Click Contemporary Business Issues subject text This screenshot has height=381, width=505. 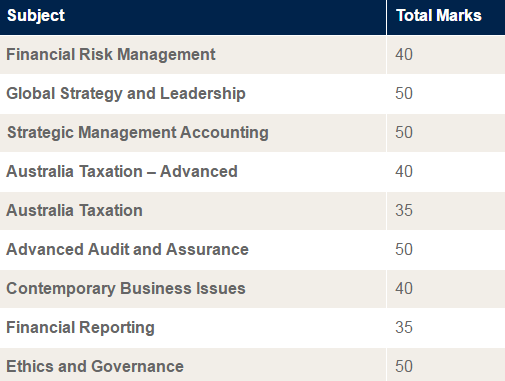click(x=126, y=289)
